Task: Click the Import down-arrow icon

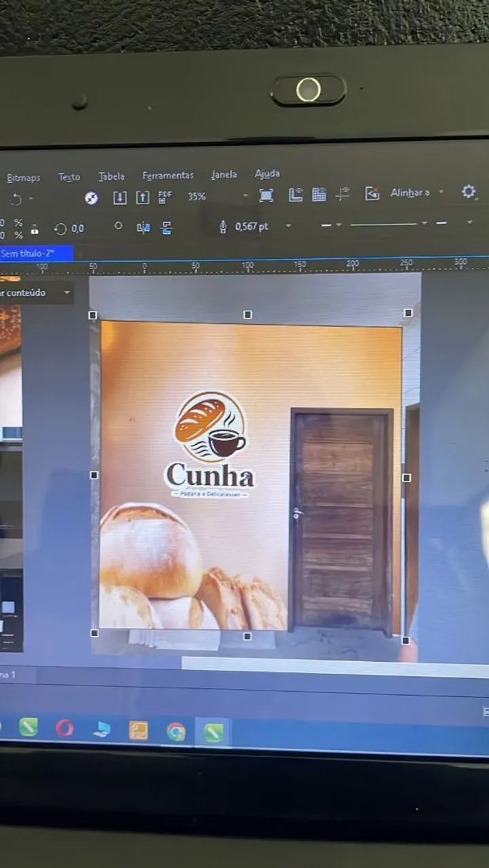Action: (x=120, y=197)
